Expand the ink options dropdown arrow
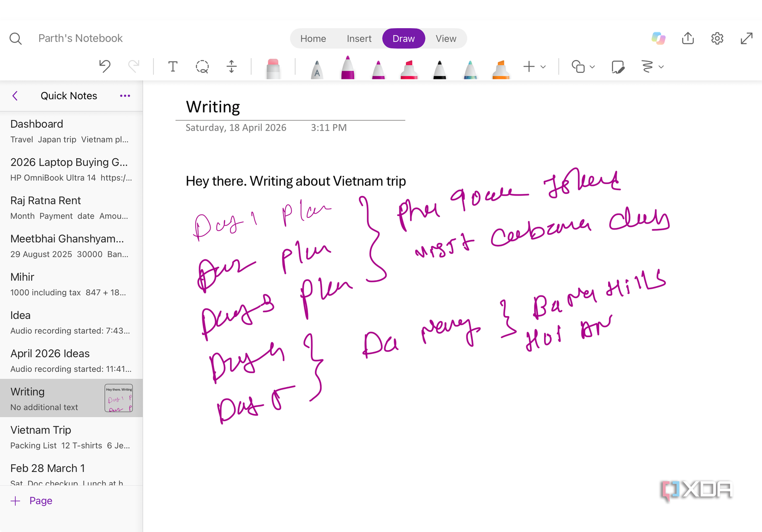 [x=661, y=67]
